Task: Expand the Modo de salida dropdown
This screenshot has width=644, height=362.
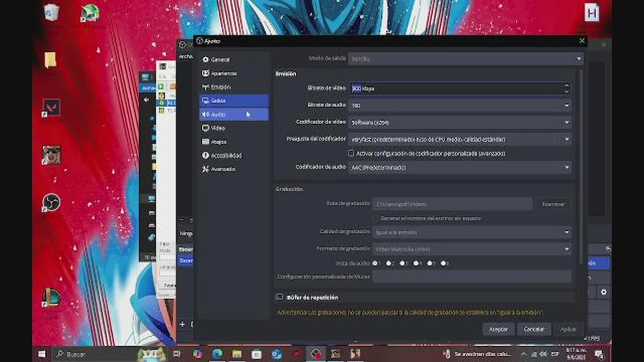Action: (x=466, y=59)
